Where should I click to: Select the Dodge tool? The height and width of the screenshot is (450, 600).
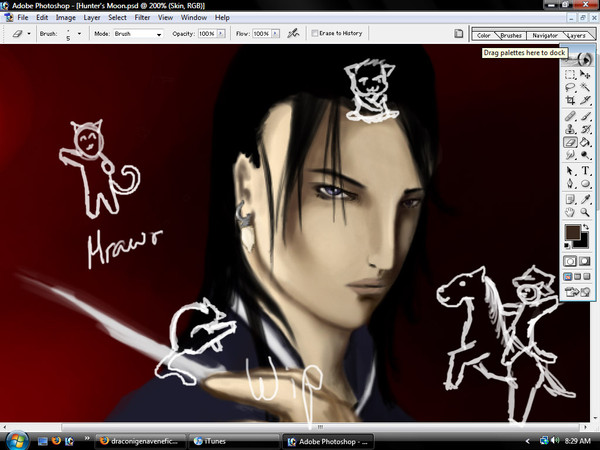585,155
